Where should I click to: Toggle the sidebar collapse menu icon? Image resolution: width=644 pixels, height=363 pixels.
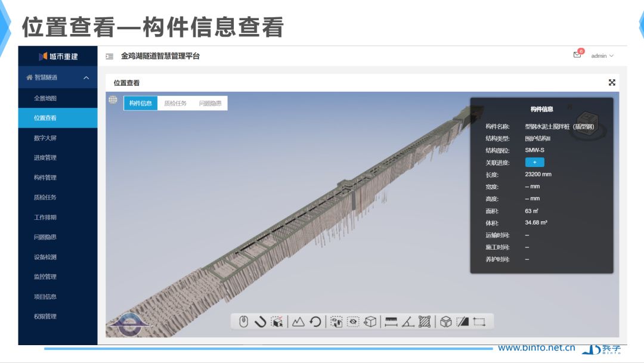point(109,56)
